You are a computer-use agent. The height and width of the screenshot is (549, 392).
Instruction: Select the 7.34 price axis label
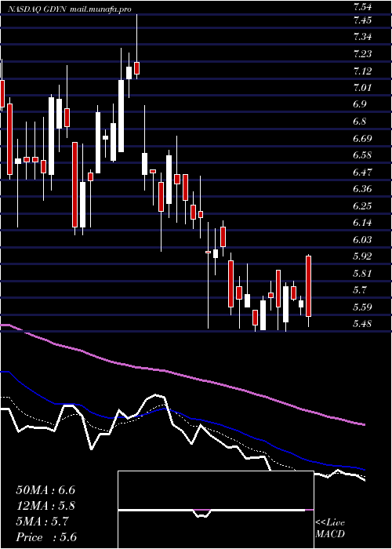tap(362, 37)
